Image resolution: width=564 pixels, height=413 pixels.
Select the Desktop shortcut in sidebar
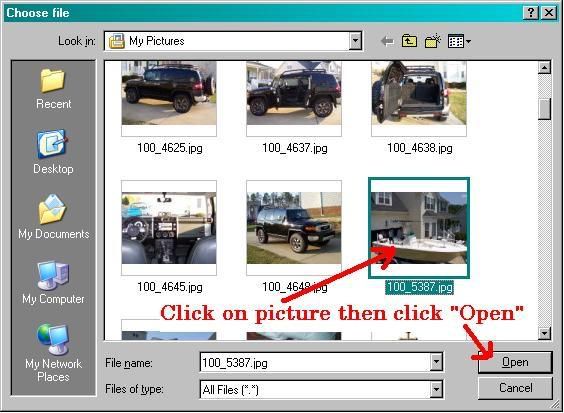point(53,152)
